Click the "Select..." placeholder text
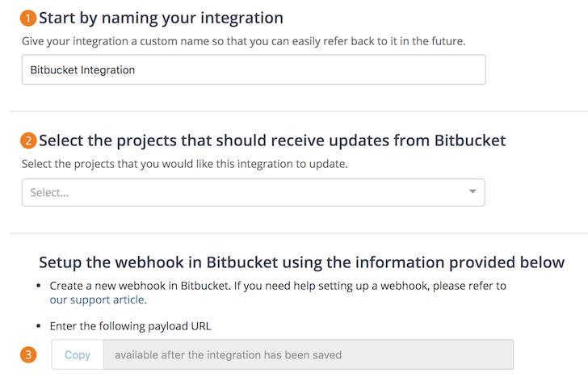 (x=49, y=193)
